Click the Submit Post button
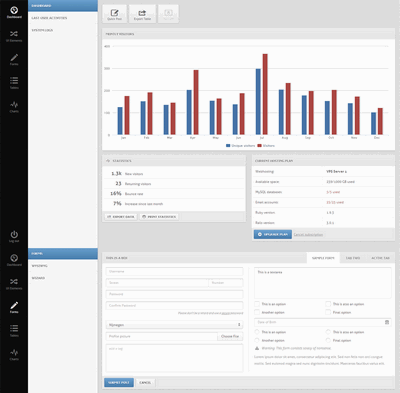This screenshot has height=393, width=400. [x=119, y=382]
